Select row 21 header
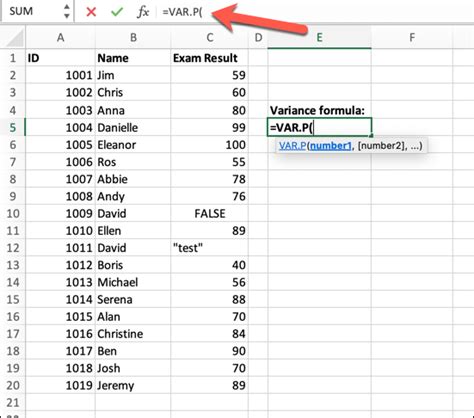Screen dimensions: 474x418 coord(13,402)
